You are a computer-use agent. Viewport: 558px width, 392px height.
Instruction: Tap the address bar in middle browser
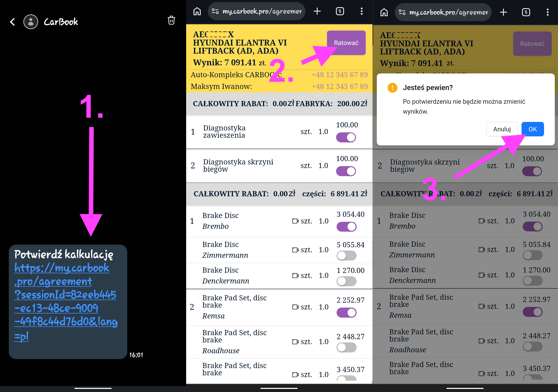(x=257, y=11)
